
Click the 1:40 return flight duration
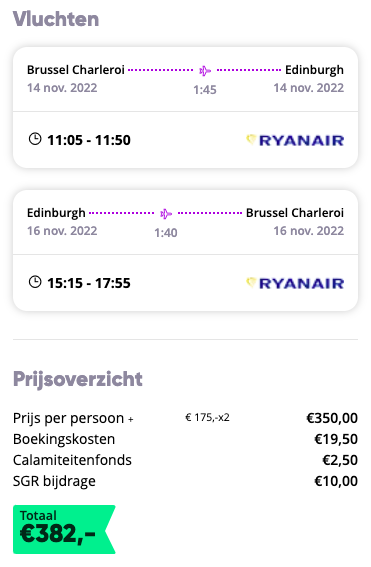tap(166, 233)
